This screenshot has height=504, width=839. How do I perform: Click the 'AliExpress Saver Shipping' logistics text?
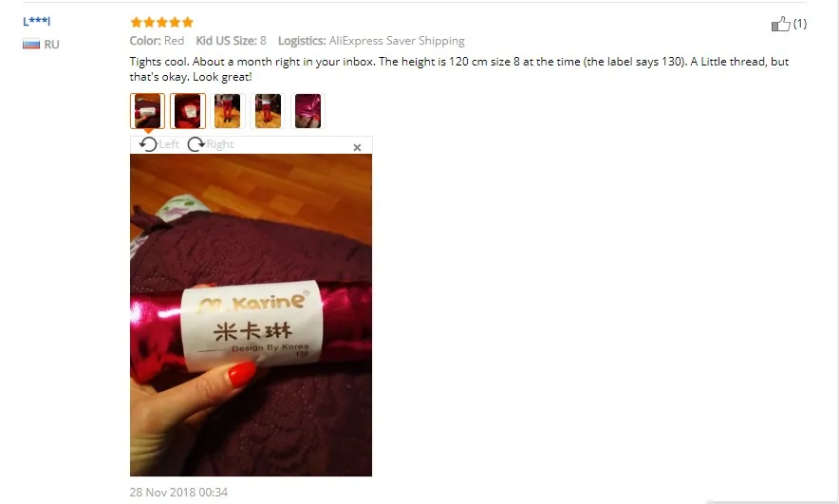tap(397, 41)
